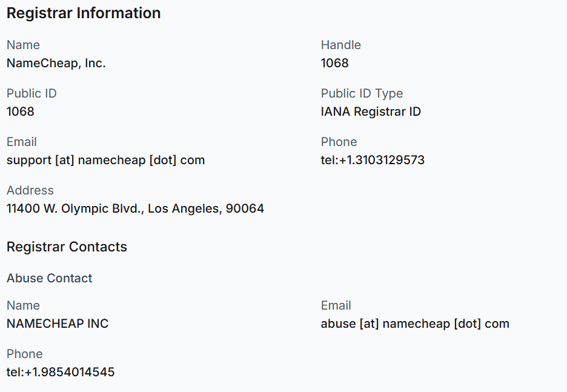Click the Phone label above tel:+1.3103129573
This screenshot has height=392, width=567.
coord(339,142)
